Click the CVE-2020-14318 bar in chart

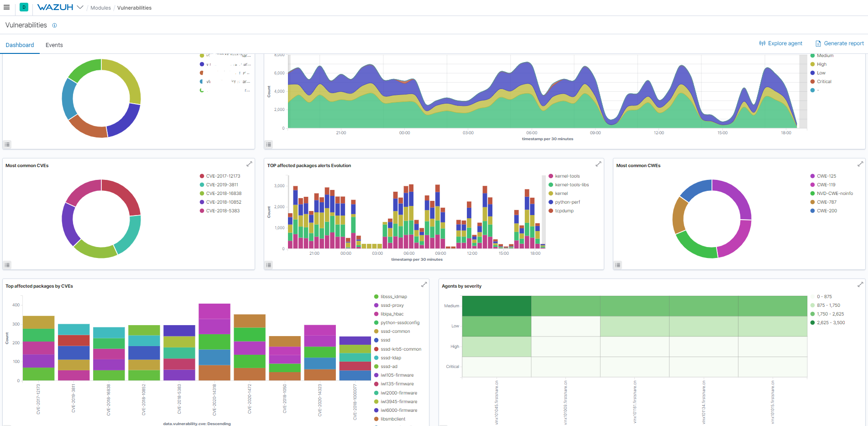click(x=214, y=342)
